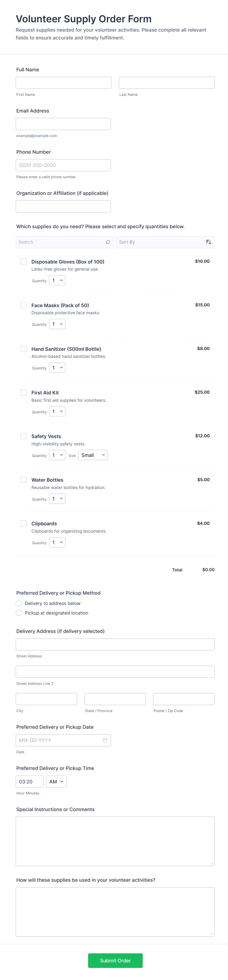The image size is (228, 980).
Task: Focus the Email Address field
Action: (x=63, y=124)
